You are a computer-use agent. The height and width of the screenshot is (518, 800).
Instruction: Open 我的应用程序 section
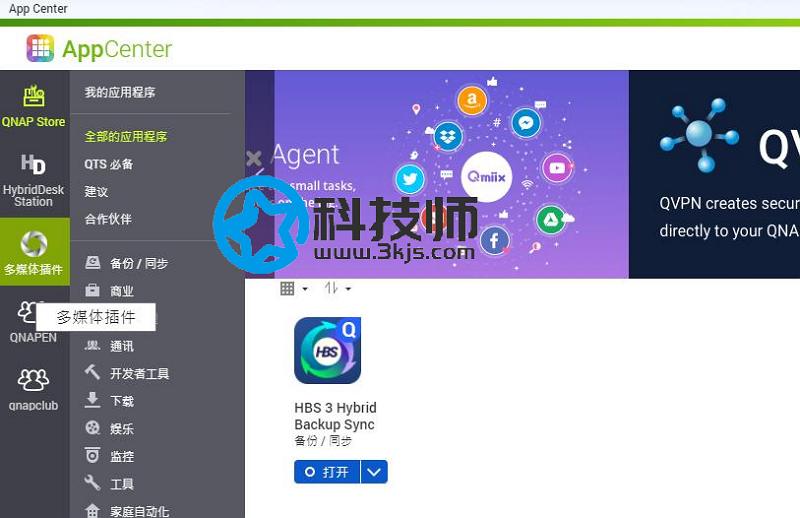[x=120, y=92]
